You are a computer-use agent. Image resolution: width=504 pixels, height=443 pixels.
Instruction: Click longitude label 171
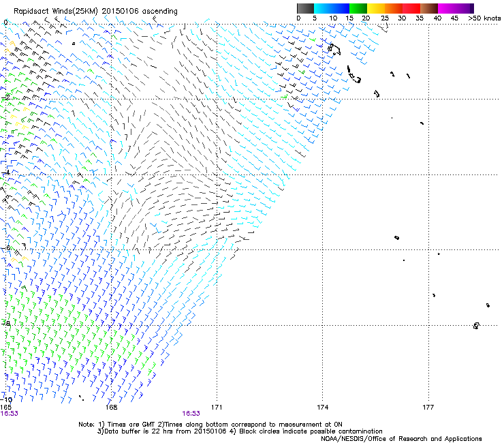pos(217,408)
